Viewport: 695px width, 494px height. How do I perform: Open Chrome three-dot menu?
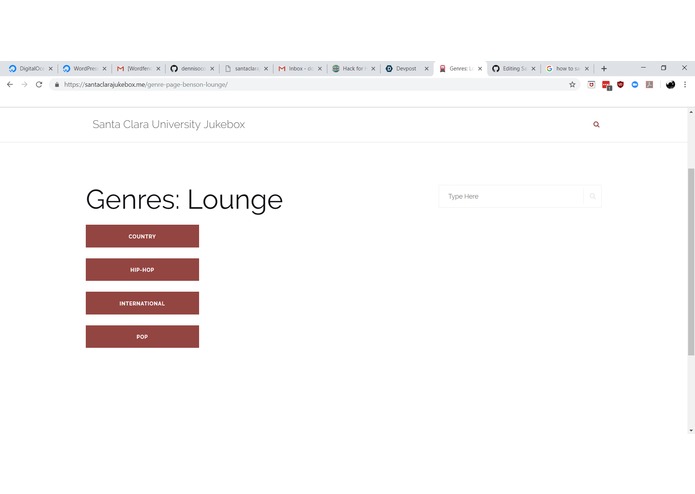pos(685,84)
